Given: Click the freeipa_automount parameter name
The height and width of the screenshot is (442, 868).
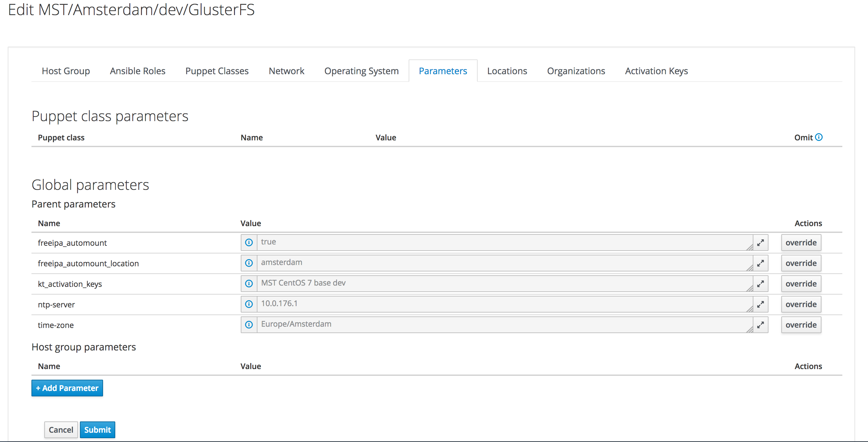Looking at the screenshot, I should (72, 243).
